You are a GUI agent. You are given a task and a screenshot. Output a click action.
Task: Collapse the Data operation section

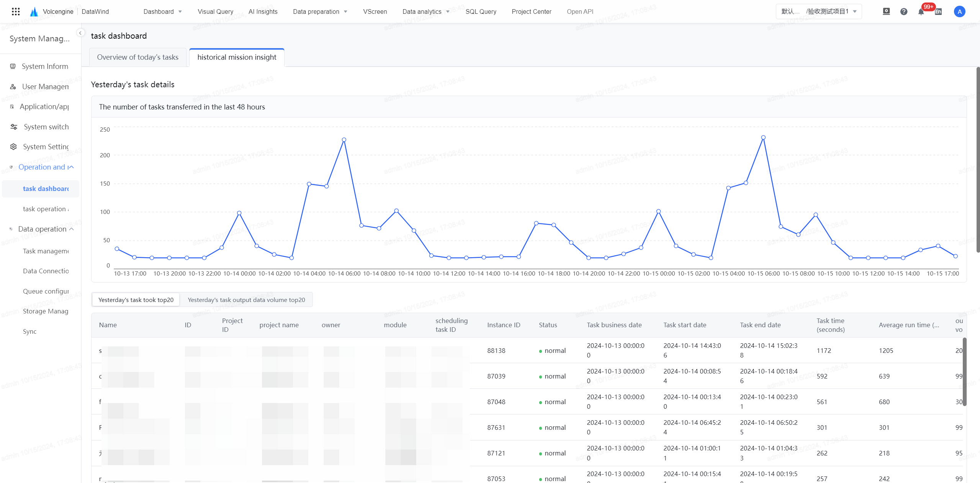click(71, 229)
